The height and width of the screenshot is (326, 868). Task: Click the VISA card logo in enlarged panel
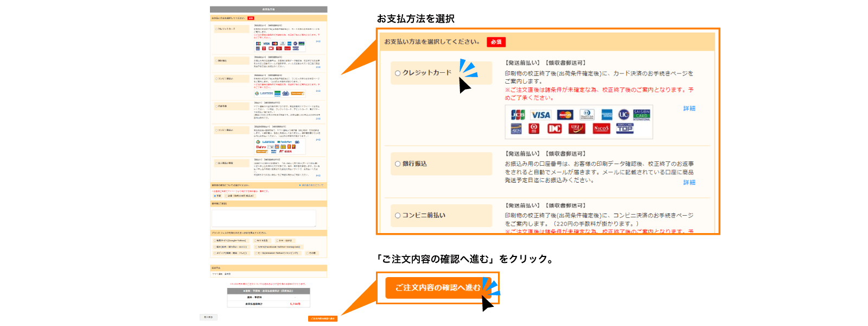point(540,115)
